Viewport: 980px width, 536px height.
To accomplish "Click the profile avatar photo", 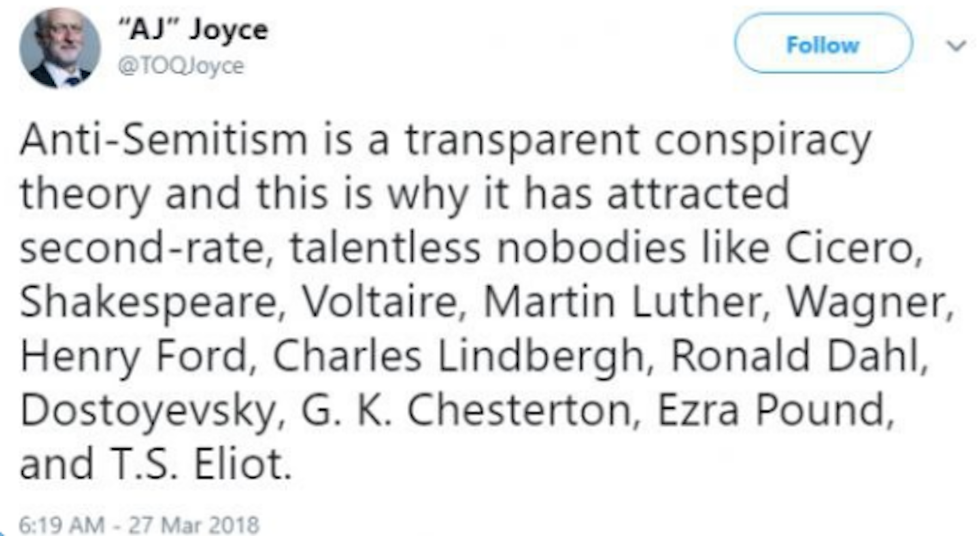I will (60, 47).
